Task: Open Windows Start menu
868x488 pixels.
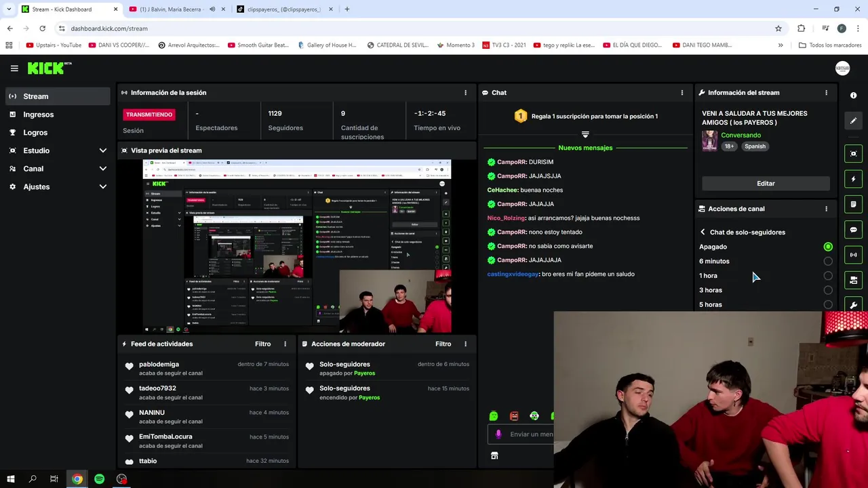Action: click(11, 479)
